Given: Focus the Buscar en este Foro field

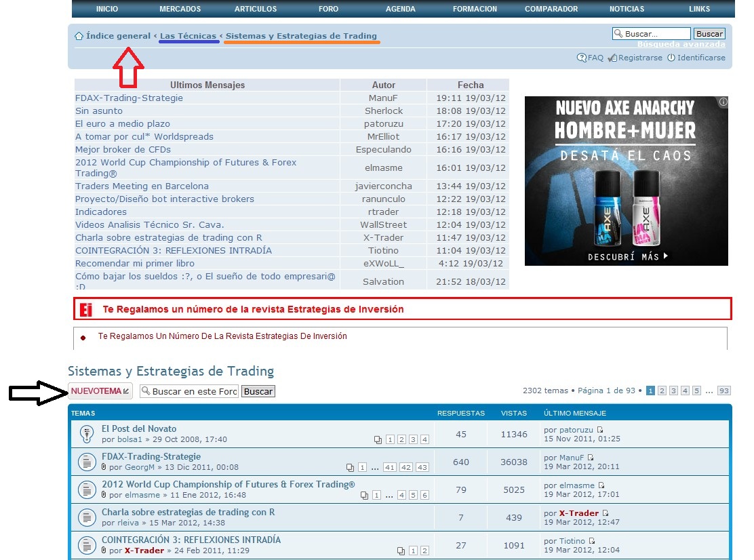Looking at the screenshot, I should click(x=189, y=391).
